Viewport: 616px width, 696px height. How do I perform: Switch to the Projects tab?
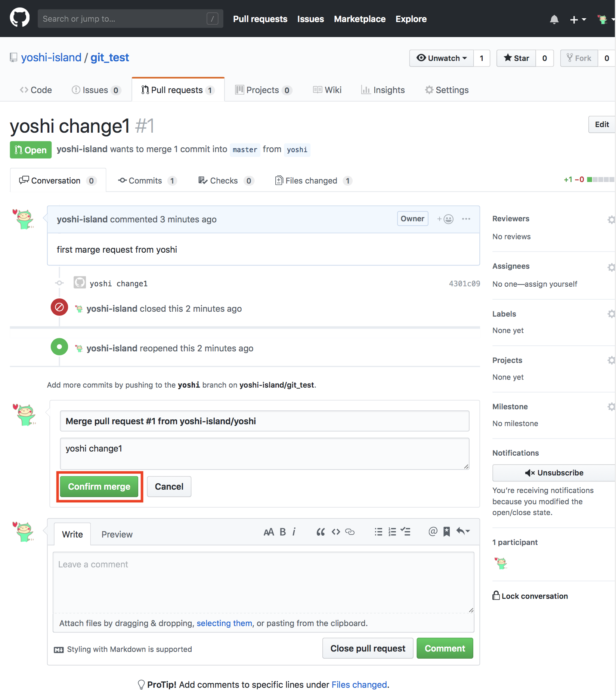(x=263, y=90)
